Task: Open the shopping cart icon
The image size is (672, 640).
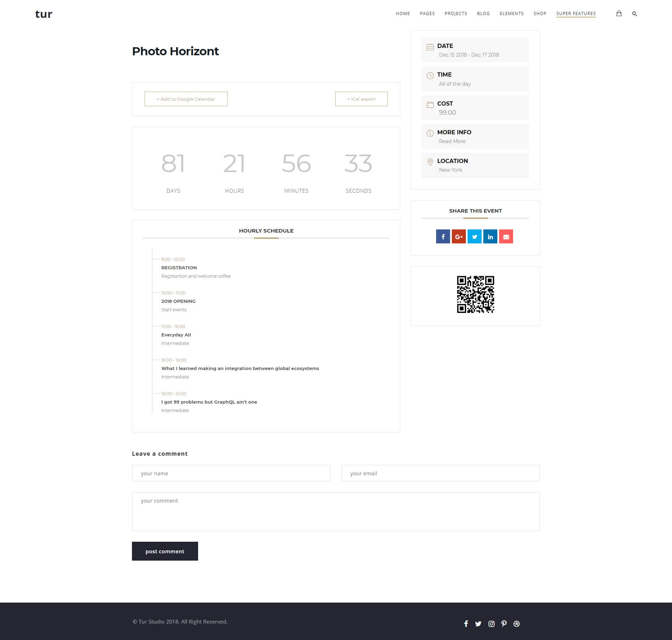Action: click(619, 14)
